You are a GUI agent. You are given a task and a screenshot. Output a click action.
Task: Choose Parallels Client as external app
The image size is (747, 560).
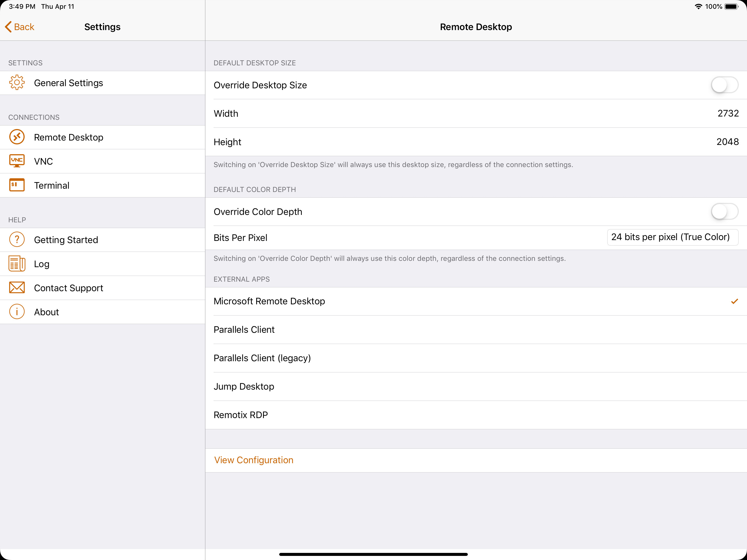476,330
